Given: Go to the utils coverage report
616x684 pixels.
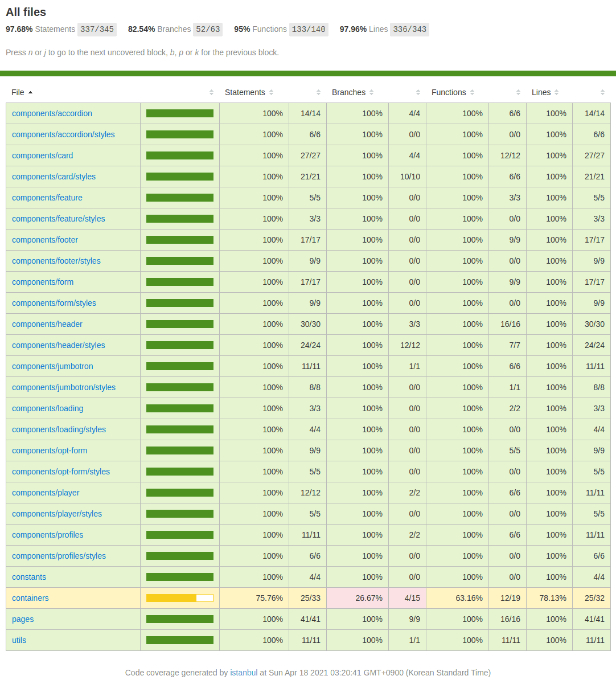Looking at the screenshot, I should coord(19,640).
